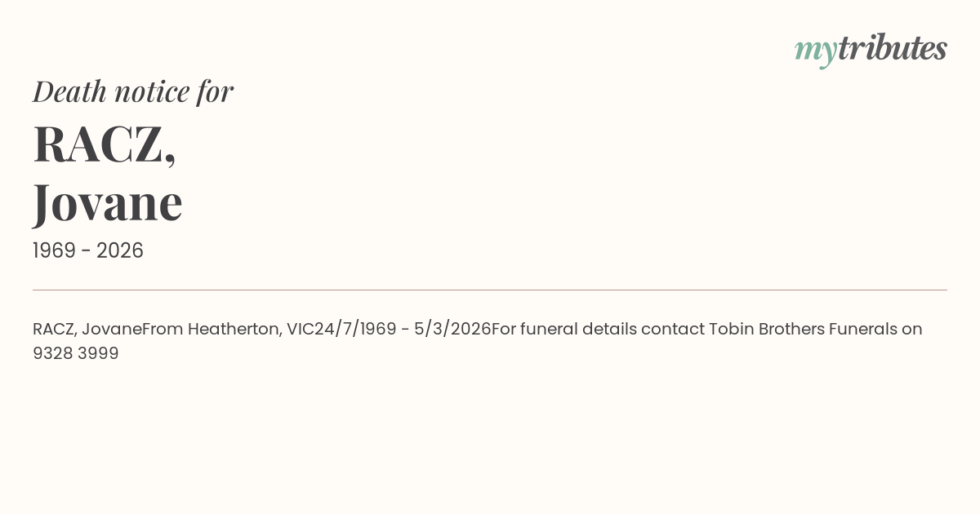Click the "Death notice for" heading

click(133, 91)
